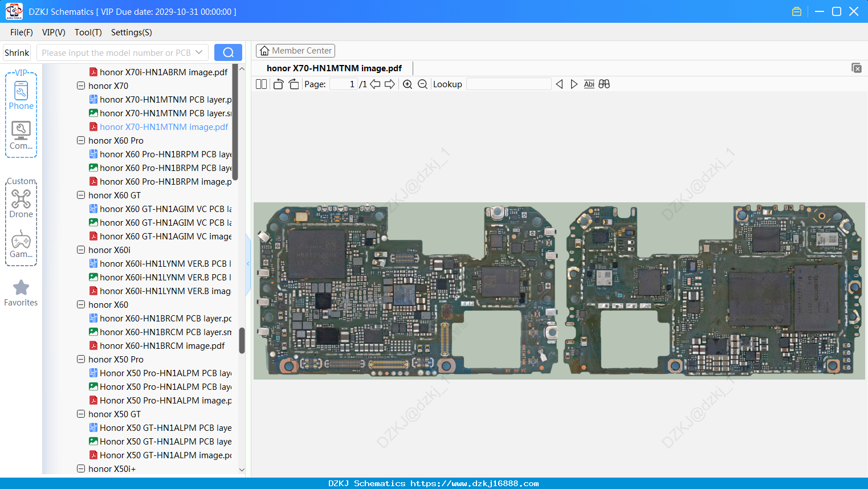Image resolution: width=868 pixels, height=489 pixels.
Task: Open the Settings(S) menu
Action: pyautogui.click(x=132, y=32)
